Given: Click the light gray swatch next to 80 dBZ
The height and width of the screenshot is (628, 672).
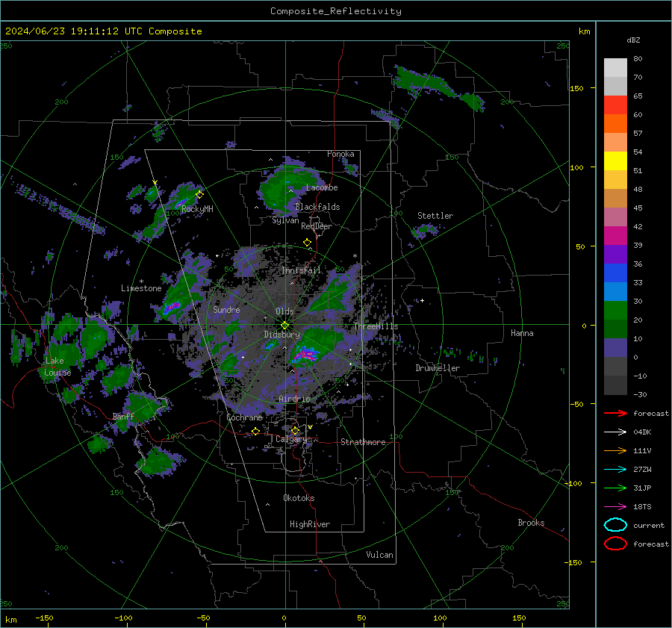Looking at the screenshot, I should pos(615,67).
